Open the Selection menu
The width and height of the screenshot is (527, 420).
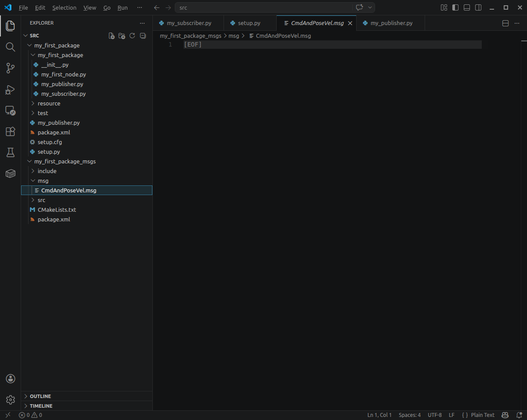64,7
